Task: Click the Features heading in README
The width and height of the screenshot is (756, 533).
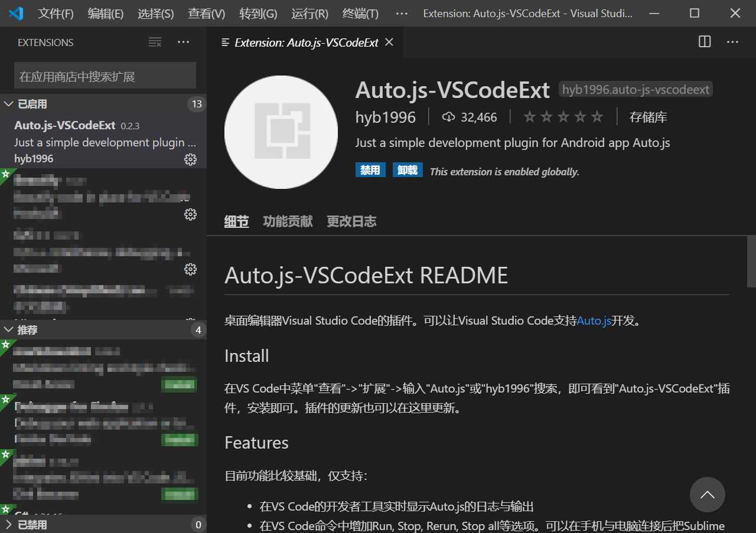Action: click(256, 443)
